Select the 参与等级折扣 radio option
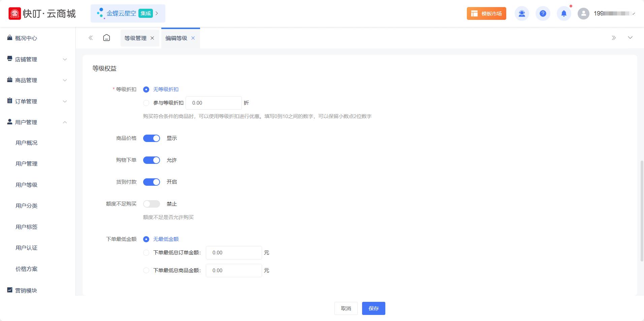The image size is (644, 321). pyautogui.click(x=146, y=103)
